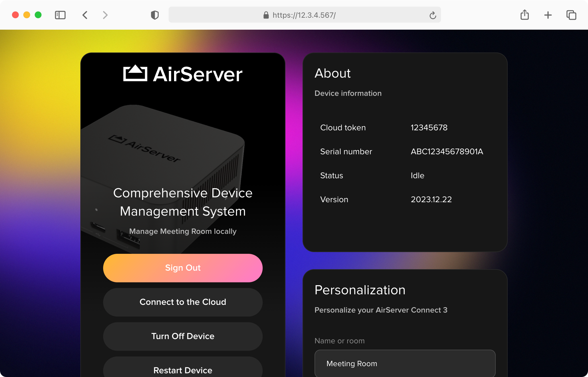The height and width of the screenshot is (377, 588).
Task: Go back with the back arrow
Action: click(85, 15)
